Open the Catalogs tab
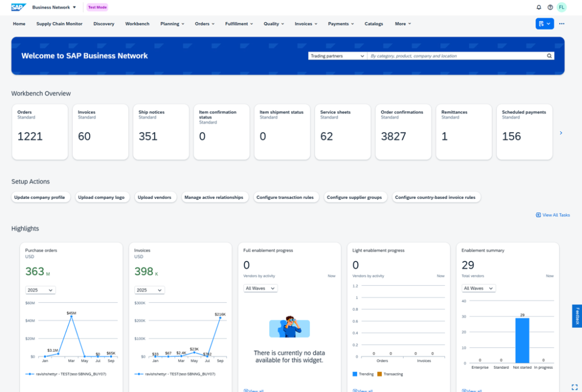Viewport: 582px width, 392px height. coord(374,24)
